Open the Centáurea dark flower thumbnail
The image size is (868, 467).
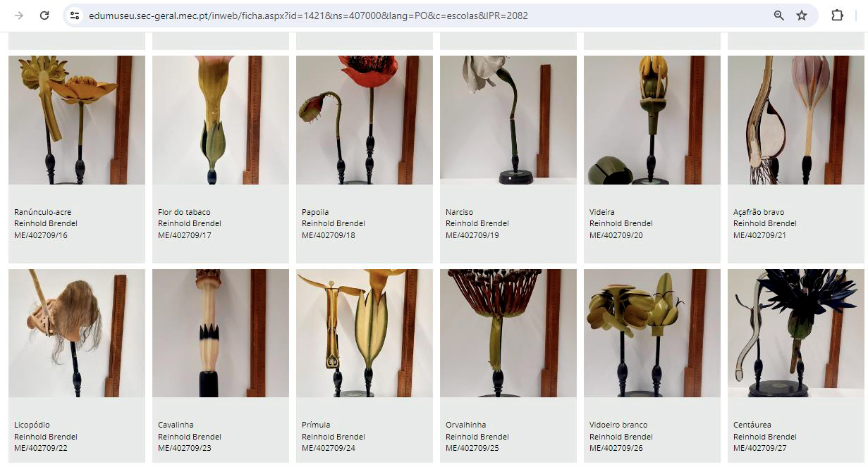pos(796,333)
